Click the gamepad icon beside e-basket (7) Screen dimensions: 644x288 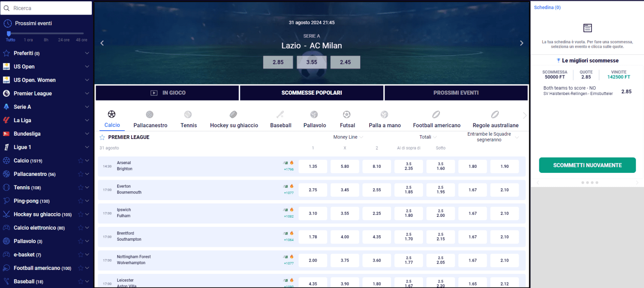pyautogui.click(x=6, y=255)
